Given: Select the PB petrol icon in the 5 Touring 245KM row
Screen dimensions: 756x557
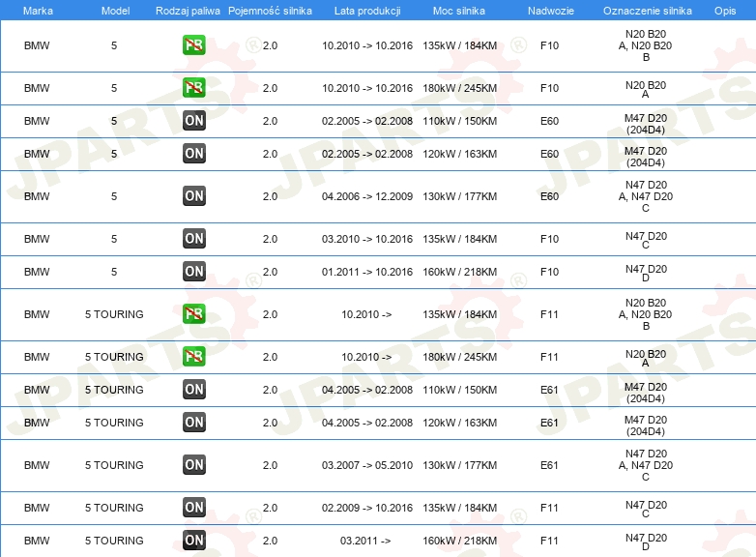Looking at the screenshot, I should point(193,357).
